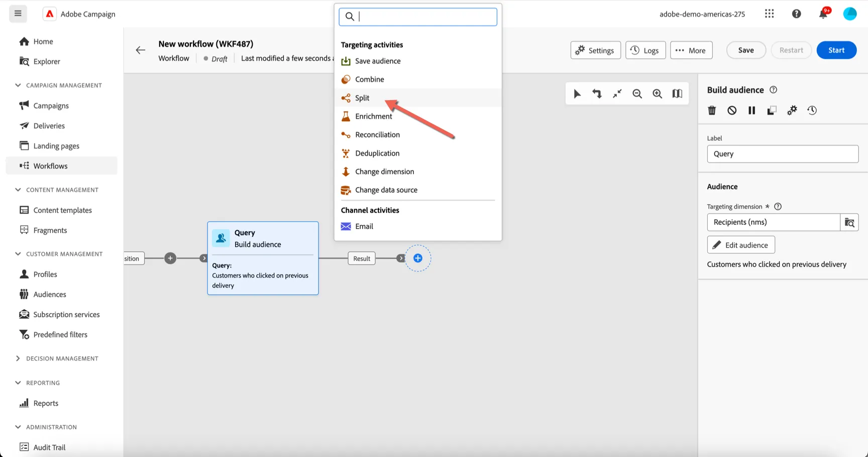The height and width of the screenshot is (457, 868).
Task: Select the pointer tool in canvas toolbar
Action: [577, 94]
